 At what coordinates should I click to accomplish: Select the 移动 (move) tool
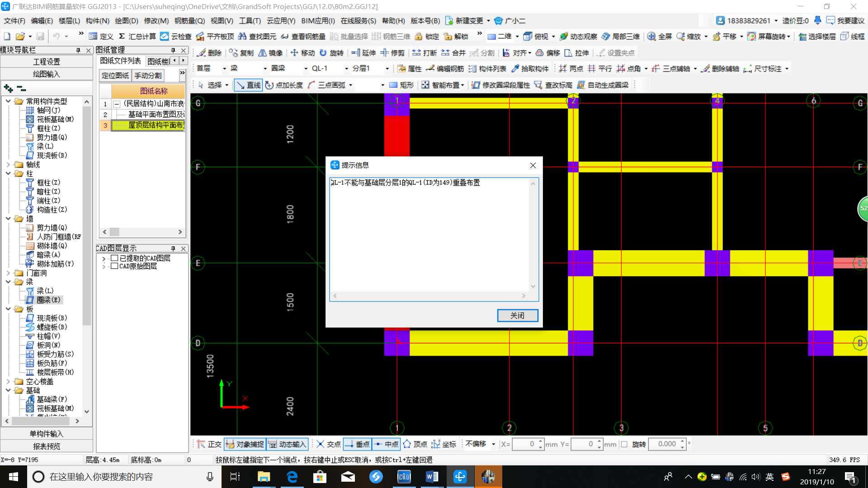point(302,53)
